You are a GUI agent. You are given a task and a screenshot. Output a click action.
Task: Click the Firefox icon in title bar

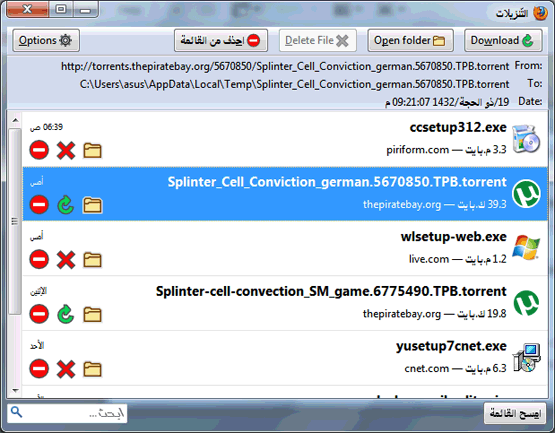pos(540,13)
